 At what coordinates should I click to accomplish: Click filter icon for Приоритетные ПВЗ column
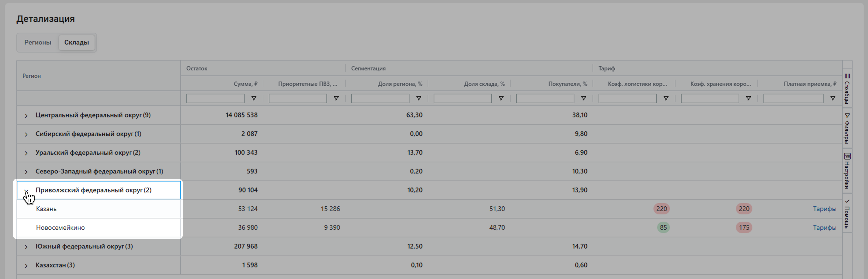click(336, 98)
